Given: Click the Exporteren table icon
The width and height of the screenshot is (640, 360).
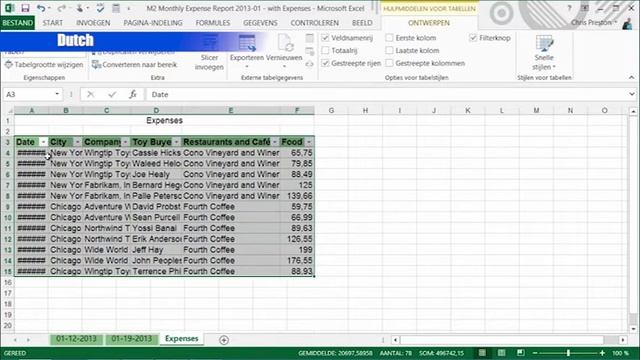Looking at the screenshot, I should tap(247, 43).
